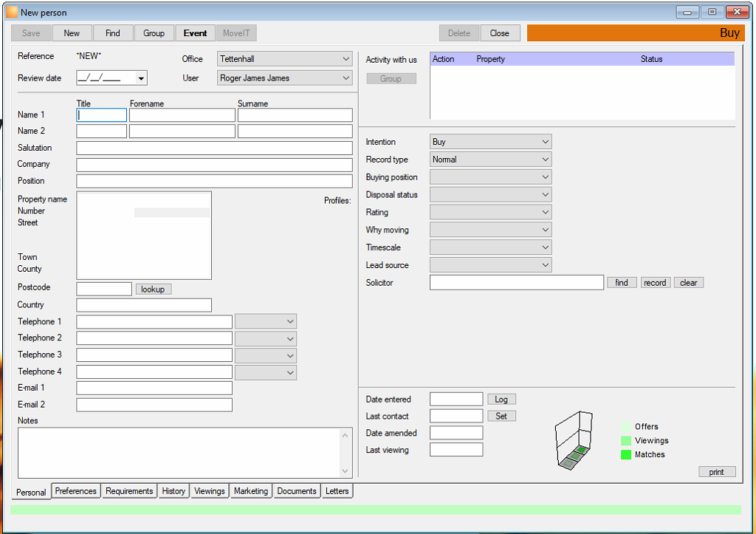Open the Telephone 1 type dropdown
756x534 pixels.
(x=266, y=321)
